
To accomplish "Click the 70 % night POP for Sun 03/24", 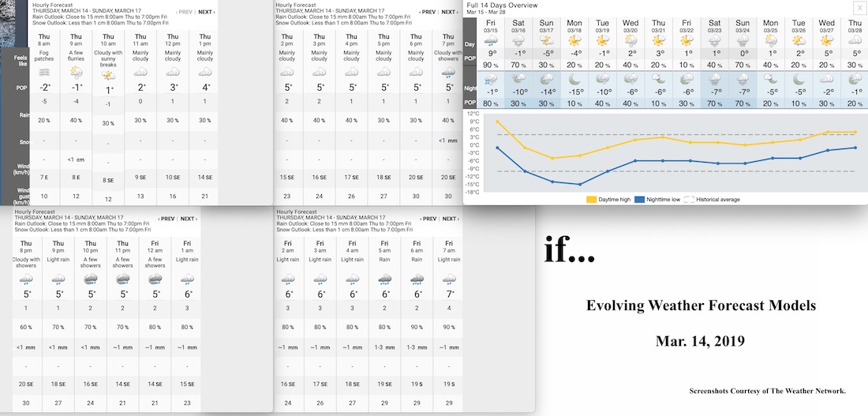I will 743,103.
